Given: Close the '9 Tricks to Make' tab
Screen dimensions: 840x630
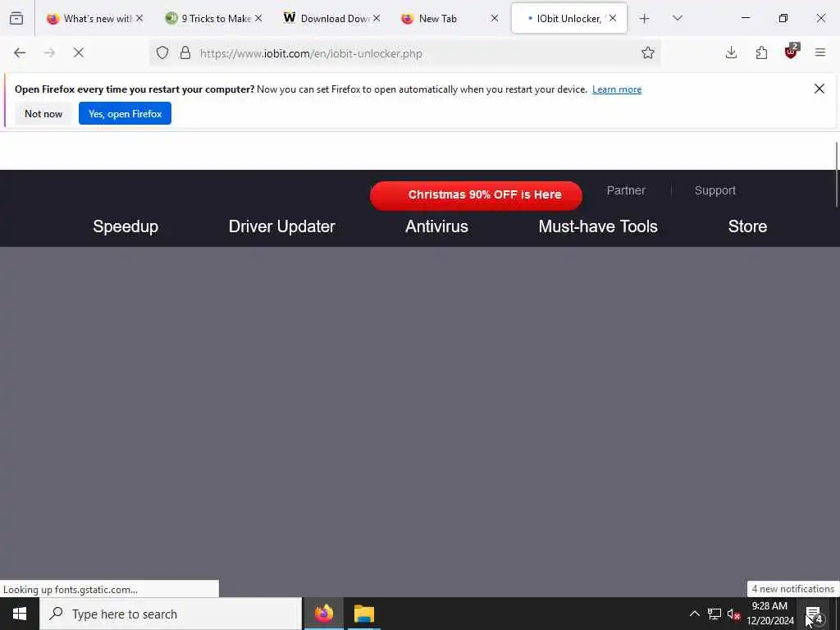Looking at the screenshot, I should tap(258, 18).
